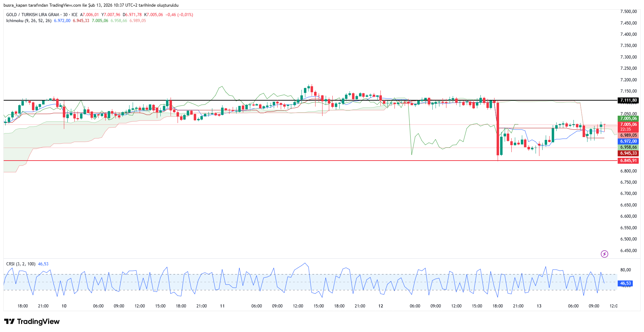The width and height of the screenshot is (644, 332).
Task: Click the black 7.111,80 price label
Action: tap(628, 100)
